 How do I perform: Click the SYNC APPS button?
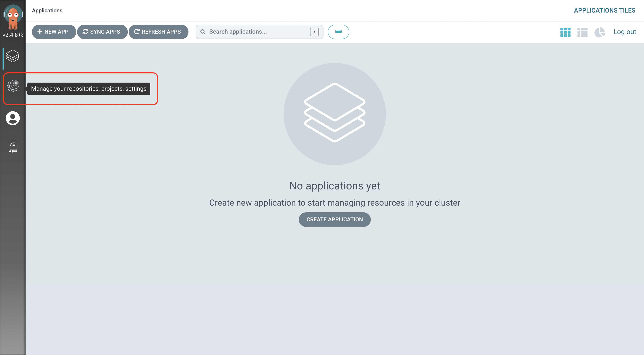tap(102, 32)
